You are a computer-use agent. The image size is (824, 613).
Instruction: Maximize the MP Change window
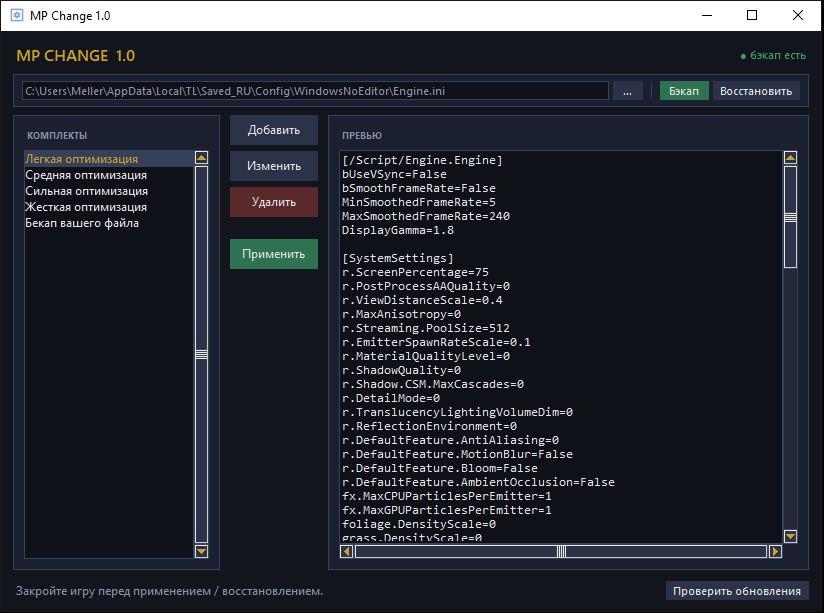click(752, 15)
